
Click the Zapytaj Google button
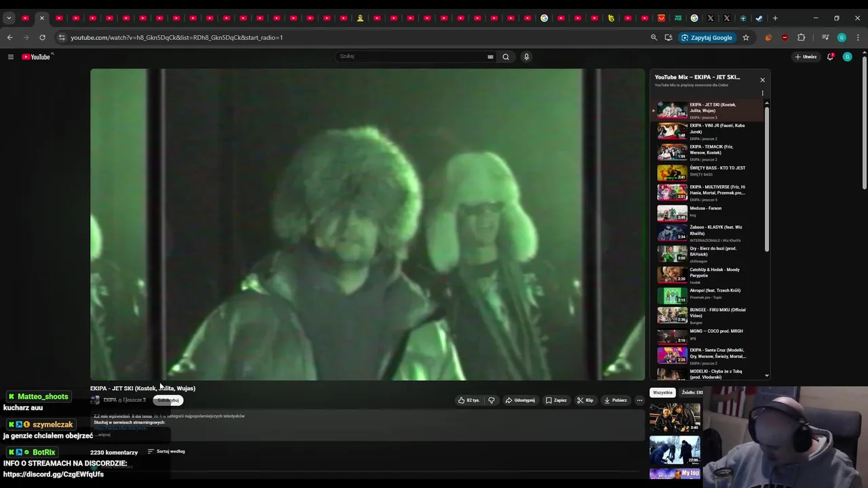[x=707, y=37]
